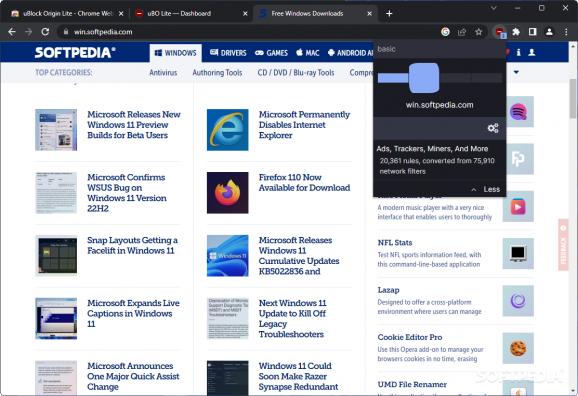Viewport: 578px width, 396px height.
Task: Close the Free Windows Downloads tab
Action: coord(369,14)
